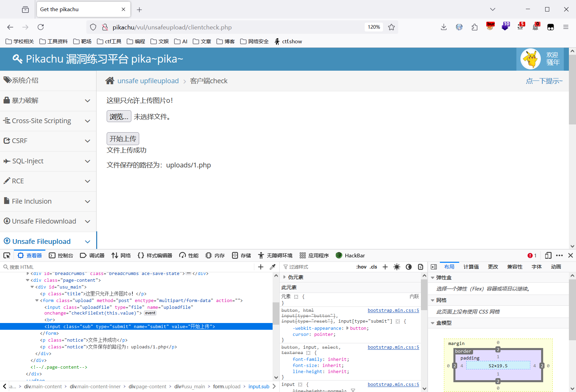Image resolution: width=576 pixels, height=392 pixels.
Task: Open the ctf.show bookmark
Action: point(288,41)
